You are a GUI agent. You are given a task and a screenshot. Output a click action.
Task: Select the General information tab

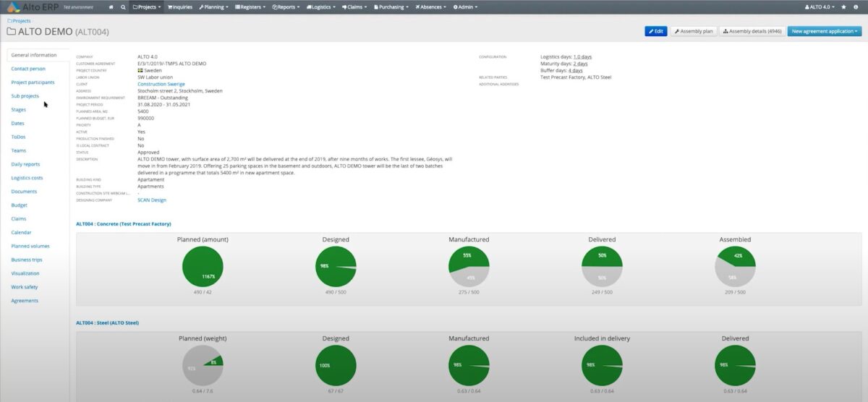(x=35, y=55)
